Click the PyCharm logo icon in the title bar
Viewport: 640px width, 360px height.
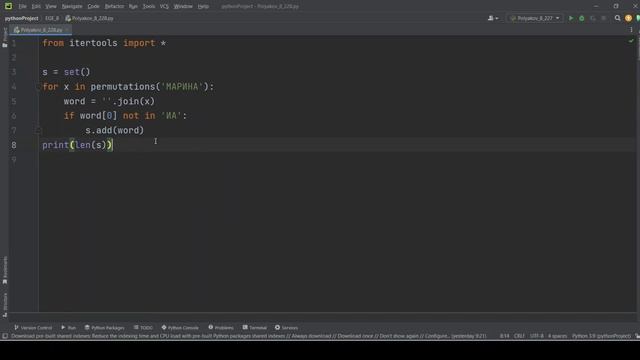[8, 6]
